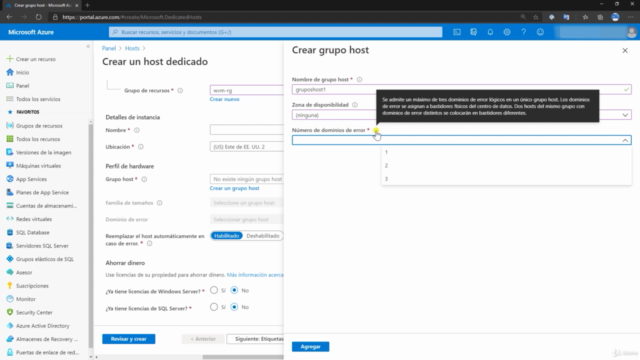Choose Sí for SQL Server licenses

(x=214, y=307)
